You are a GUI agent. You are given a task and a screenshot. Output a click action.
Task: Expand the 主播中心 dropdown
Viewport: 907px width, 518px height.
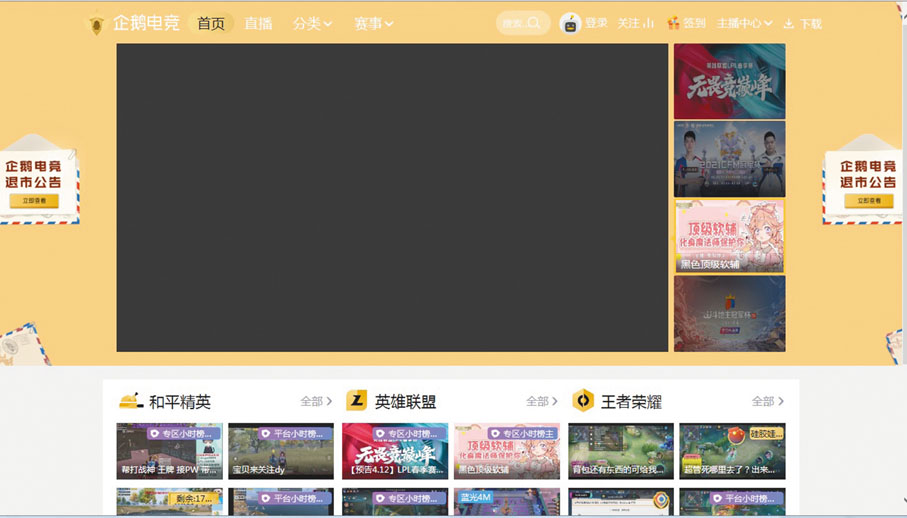point(744,23)
